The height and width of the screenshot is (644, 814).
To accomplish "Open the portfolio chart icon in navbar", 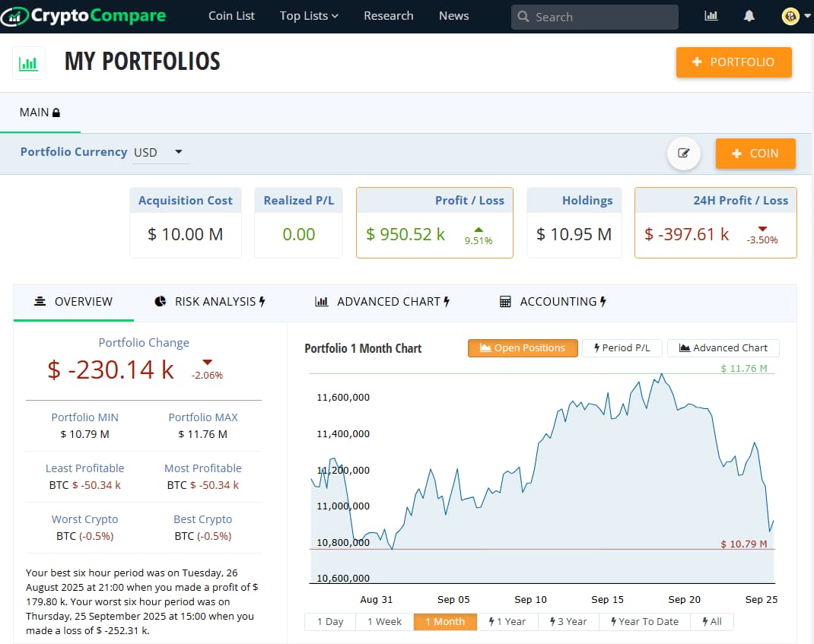I will click(x=711, y=16).
